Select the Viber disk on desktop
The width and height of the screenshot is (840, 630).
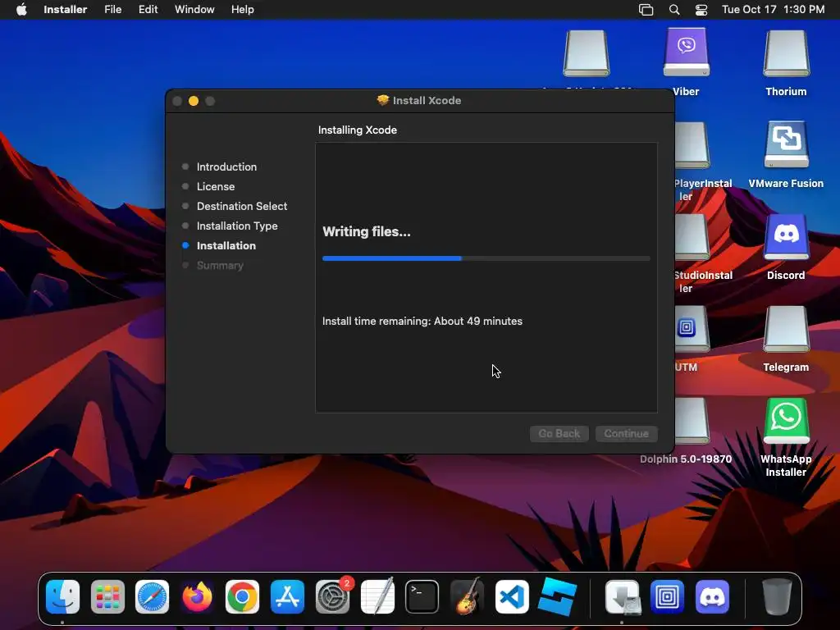point(687,52)
